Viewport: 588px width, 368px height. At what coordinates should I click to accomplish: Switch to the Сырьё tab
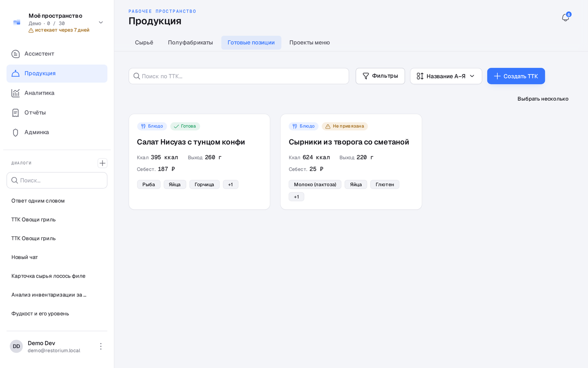coord(144,42)
